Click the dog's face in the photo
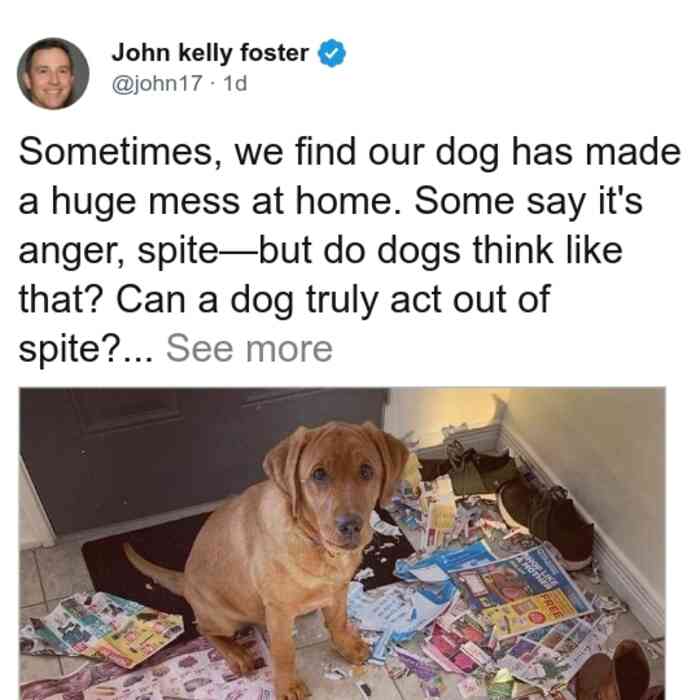 [340, 482]
